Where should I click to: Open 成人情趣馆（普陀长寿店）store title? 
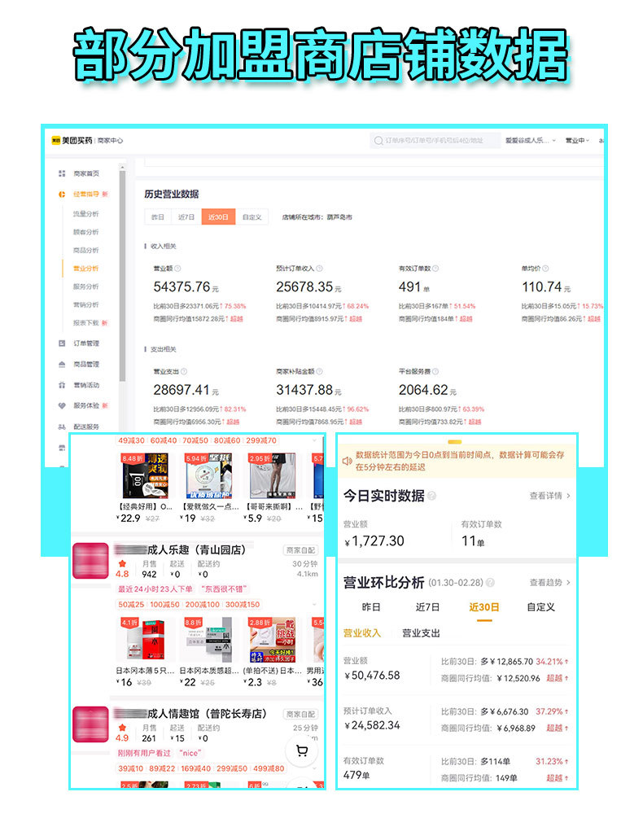(207, 714)
